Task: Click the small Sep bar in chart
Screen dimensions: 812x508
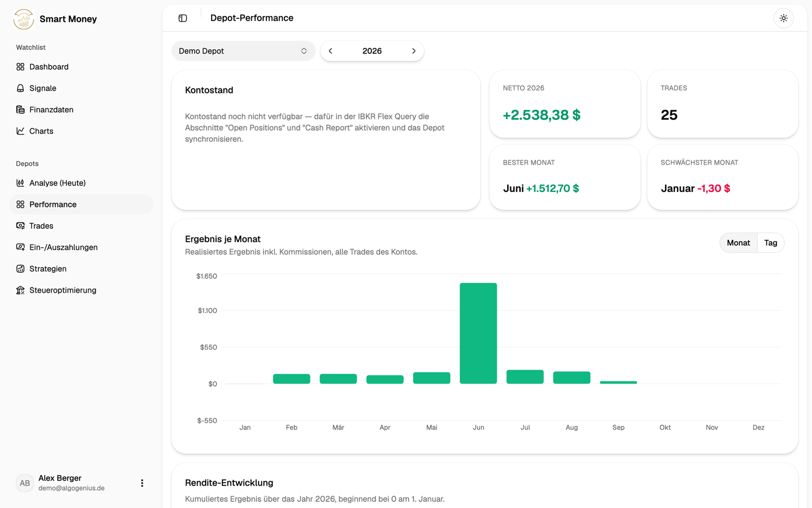Action: point(618,382)
